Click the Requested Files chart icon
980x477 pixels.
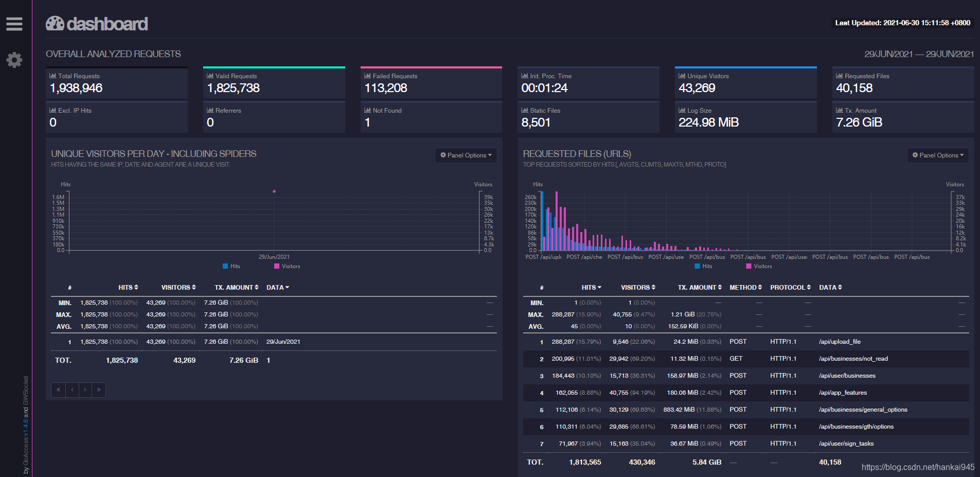coord(840,76)
